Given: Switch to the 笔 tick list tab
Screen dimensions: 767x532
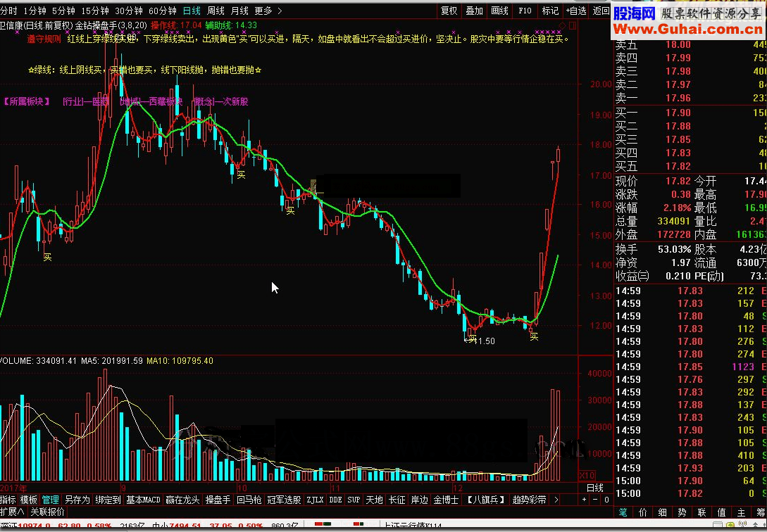Looking at the screenshot, I should click(x=623, y=512).
